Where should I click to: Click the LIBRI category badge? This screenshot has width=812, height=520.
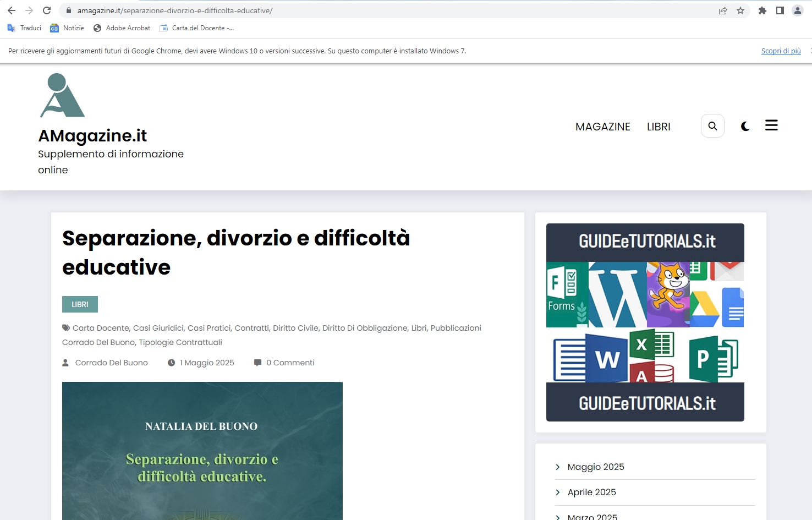pos(80,304)
